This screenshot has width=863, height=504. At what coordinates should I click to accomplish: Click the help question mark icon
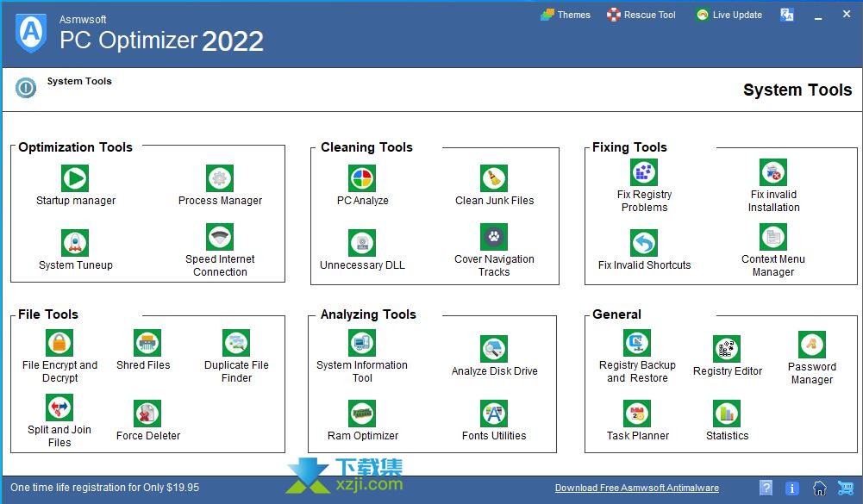click(766, 488)
